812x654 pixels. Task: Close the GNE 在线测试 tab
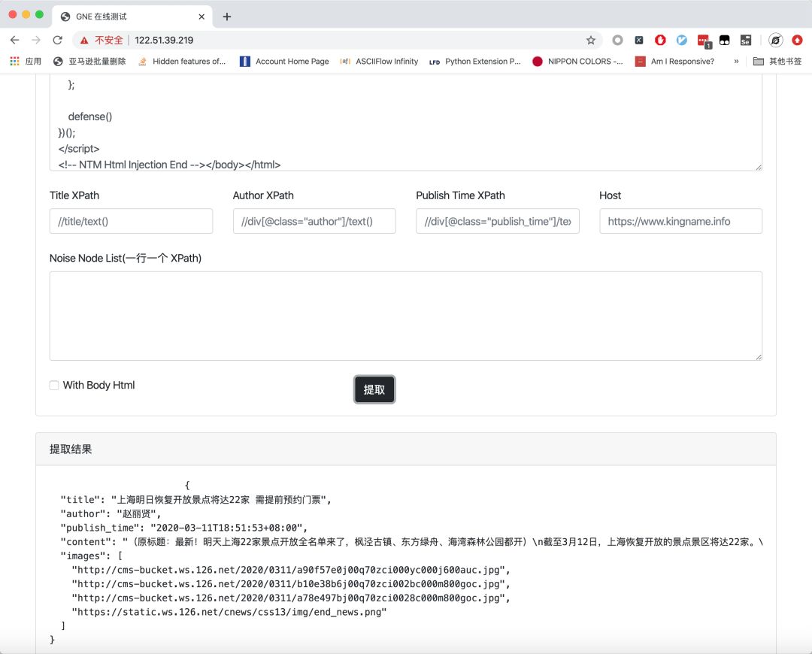(201, 17)
